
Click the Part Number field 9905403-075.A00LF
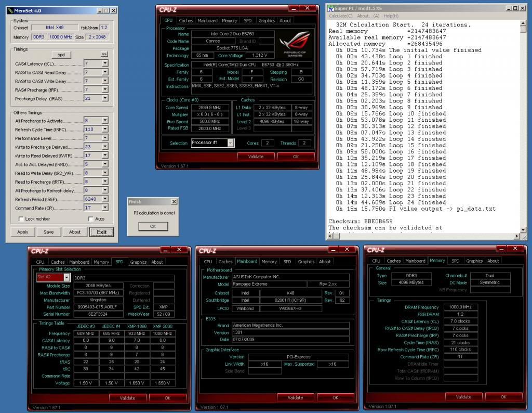(97, 307)
